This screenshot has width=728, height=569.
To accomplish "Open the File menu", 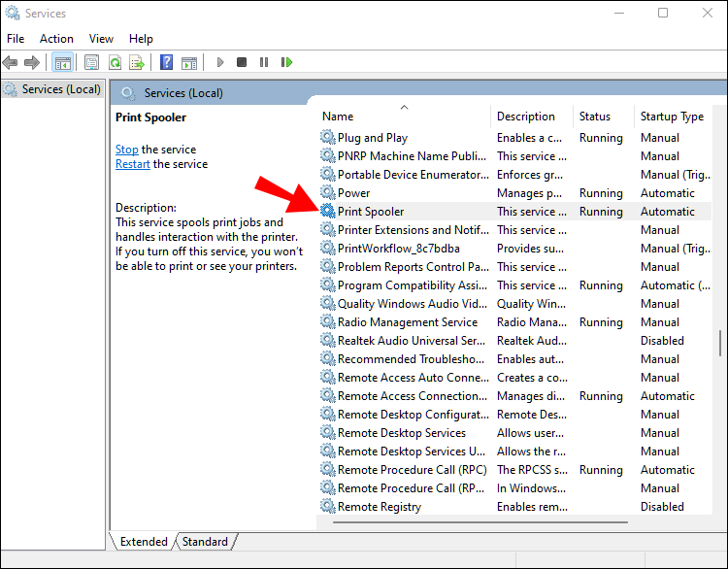I will click(x=16, y=39).
